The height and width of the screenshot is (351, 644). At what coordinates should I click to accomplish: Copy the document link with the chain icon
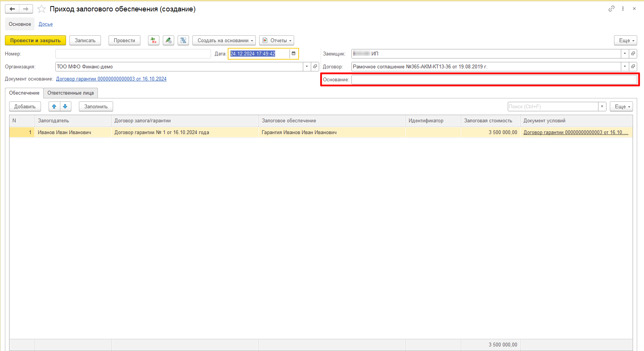[x=611, y=8]
